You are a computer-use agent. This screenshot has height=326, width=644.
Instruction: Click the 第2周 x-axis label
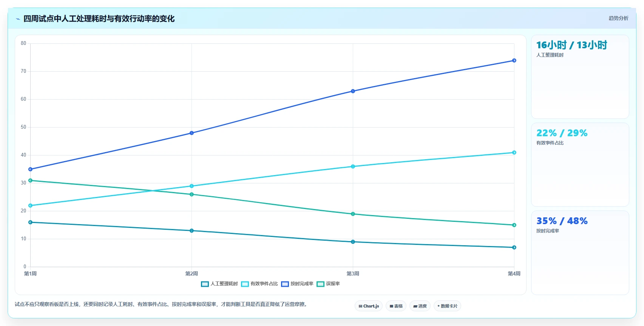coord(192,274)
